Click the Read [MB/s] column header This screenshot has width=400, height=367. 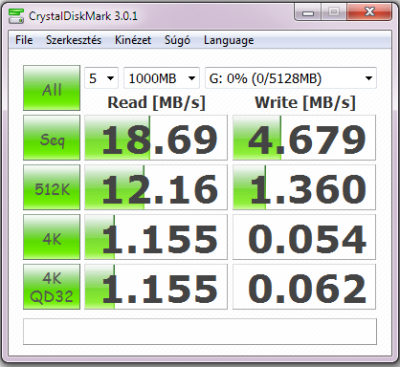156,102
